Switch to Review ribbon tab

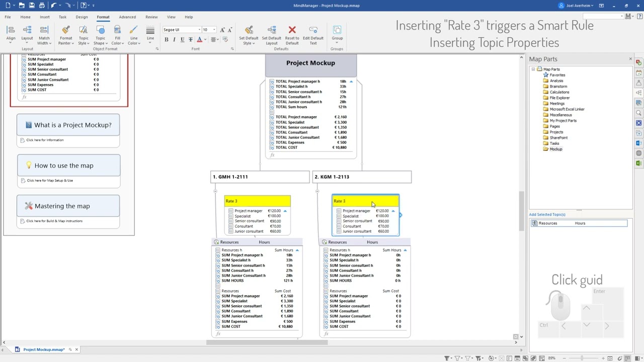click(151, 17)
